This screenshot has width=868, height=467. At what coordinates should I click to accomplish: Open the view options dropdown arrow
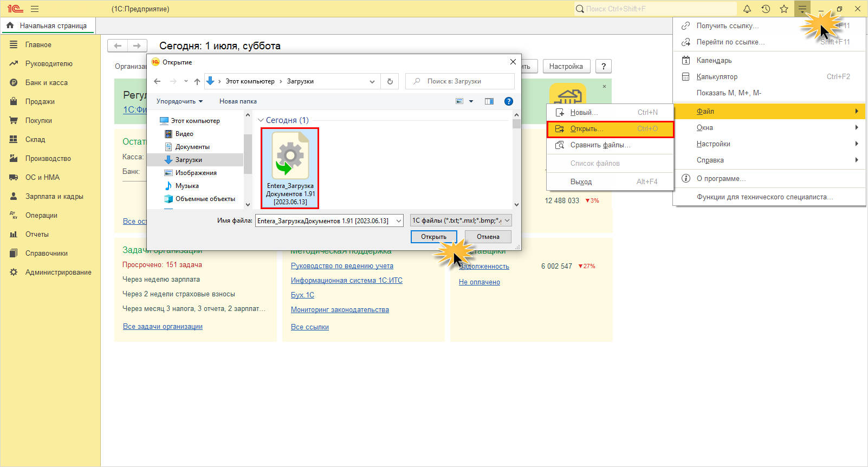pos(471,101)
